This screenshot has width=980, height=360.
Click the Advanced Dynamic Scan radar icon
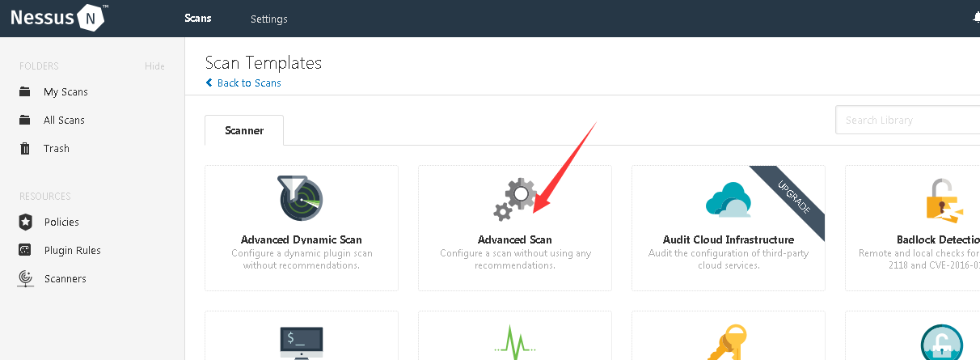(x=302, y=197)
